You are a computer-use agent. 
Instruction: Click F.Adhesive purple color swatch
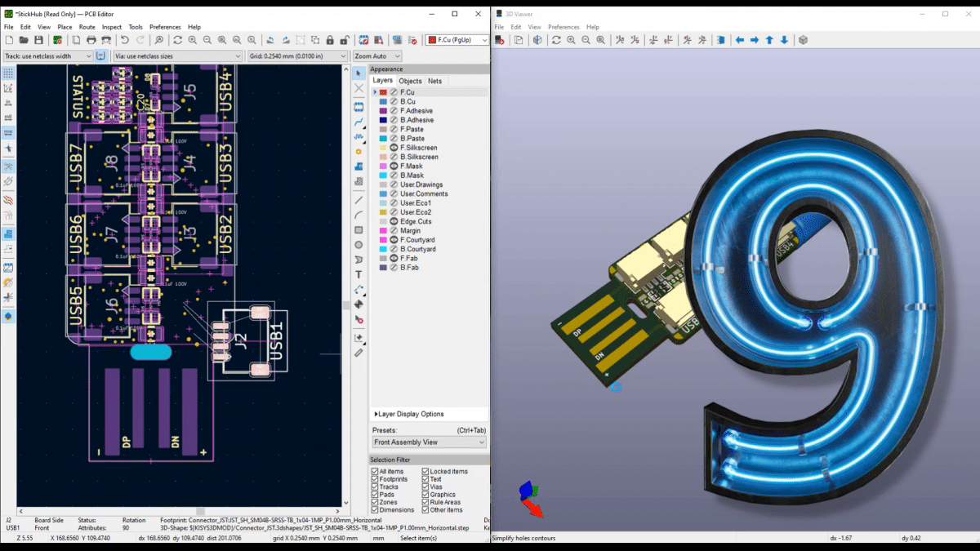[x=384, y=111]
